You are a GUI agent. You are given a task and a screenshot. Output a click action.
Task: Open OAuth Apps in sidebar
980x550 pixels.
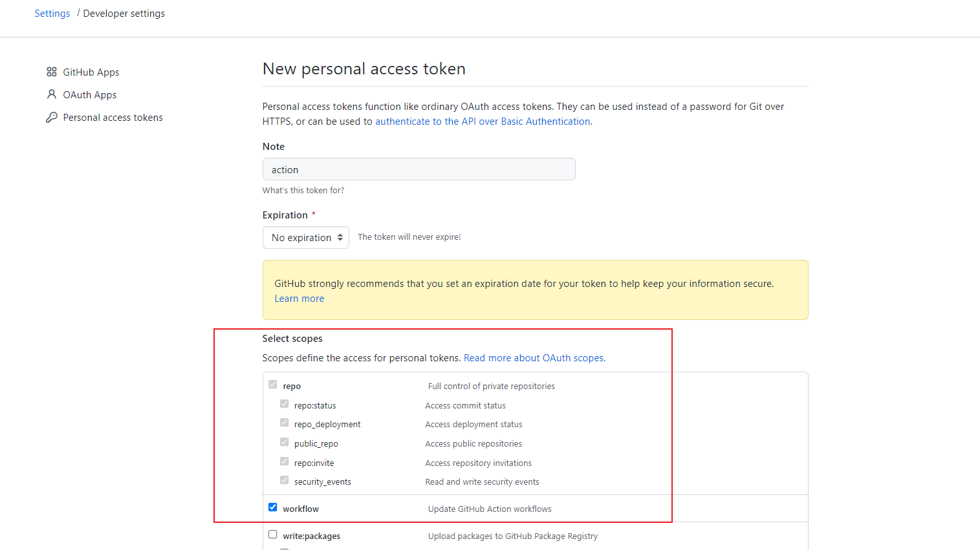tap(90, 95)
